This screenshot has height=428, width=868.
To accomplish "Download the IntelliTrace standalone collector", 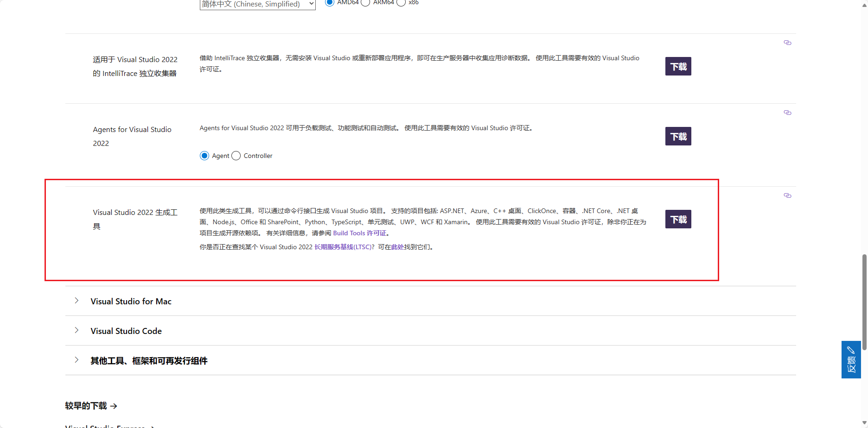I will [678, 66].
